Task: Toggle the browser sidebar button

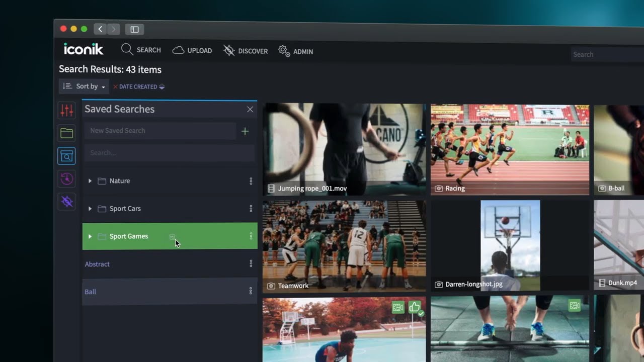Action: point(134,29)
